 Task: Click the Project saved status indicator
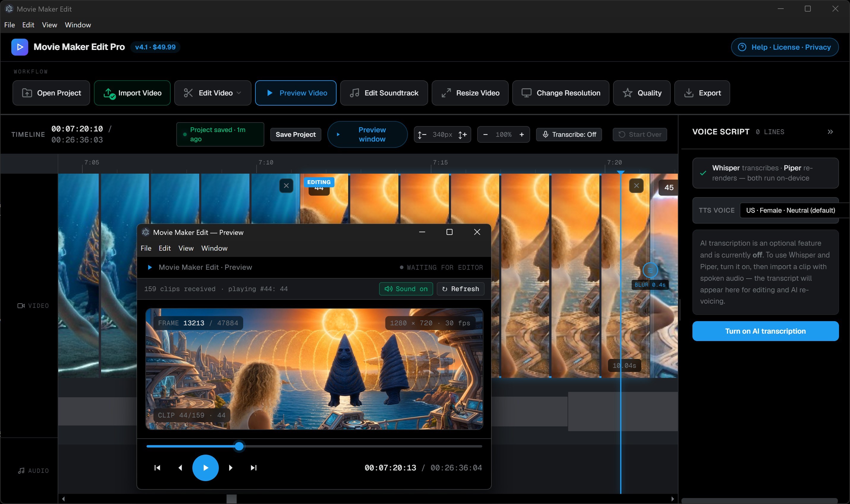click(x=220, y=134)
